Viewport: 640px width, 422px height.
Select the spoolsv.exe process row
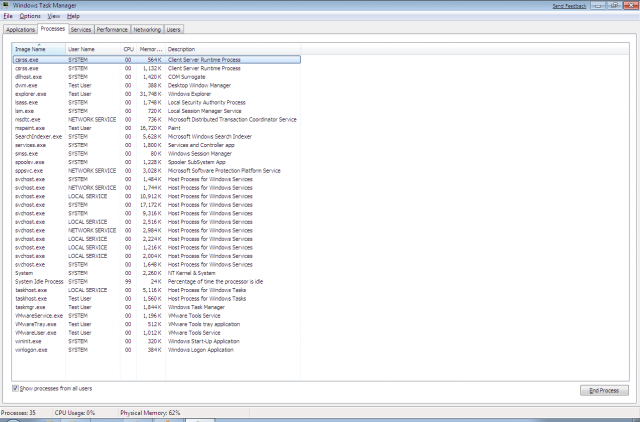[x=157, y=162]
